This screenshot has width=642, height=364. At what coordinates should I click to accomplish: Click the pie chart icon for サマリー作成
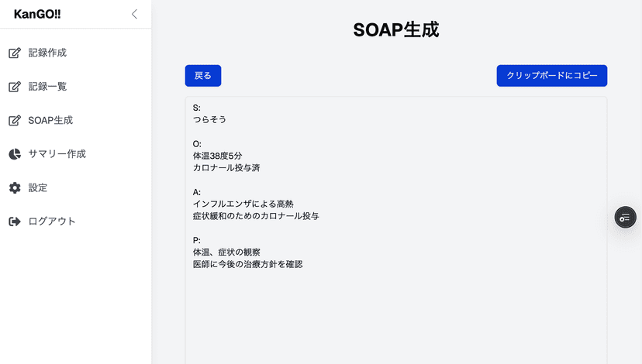pyautogui.click(x=15, y=154)
